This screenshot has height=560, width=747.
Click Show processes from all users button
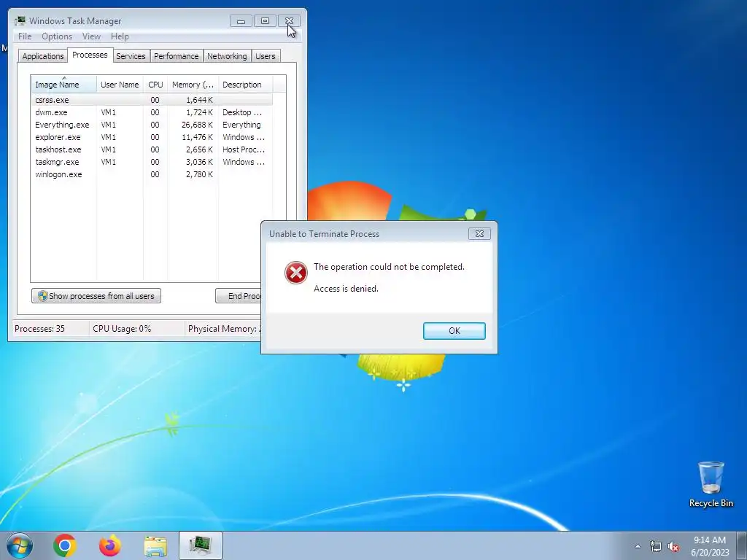pyautogui.click(x=96, y=296)
